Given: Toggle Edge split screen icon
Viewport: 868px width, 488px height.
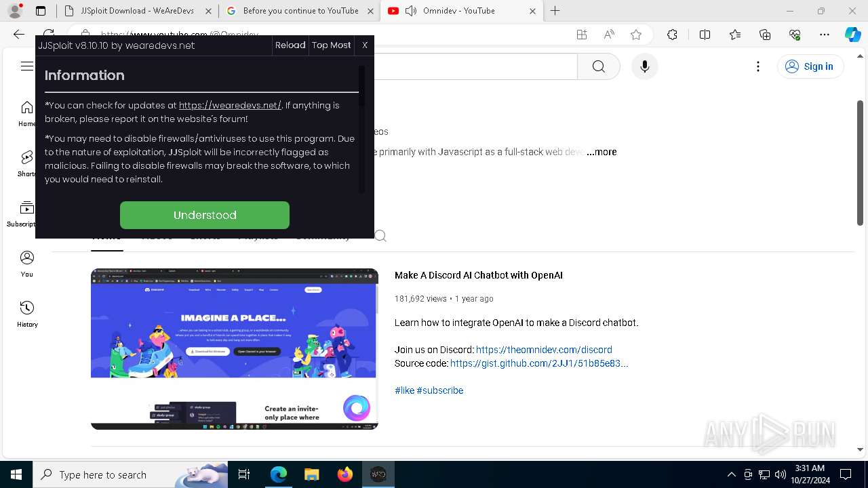Looking at the screenshot, I should [x=705, y=35].
